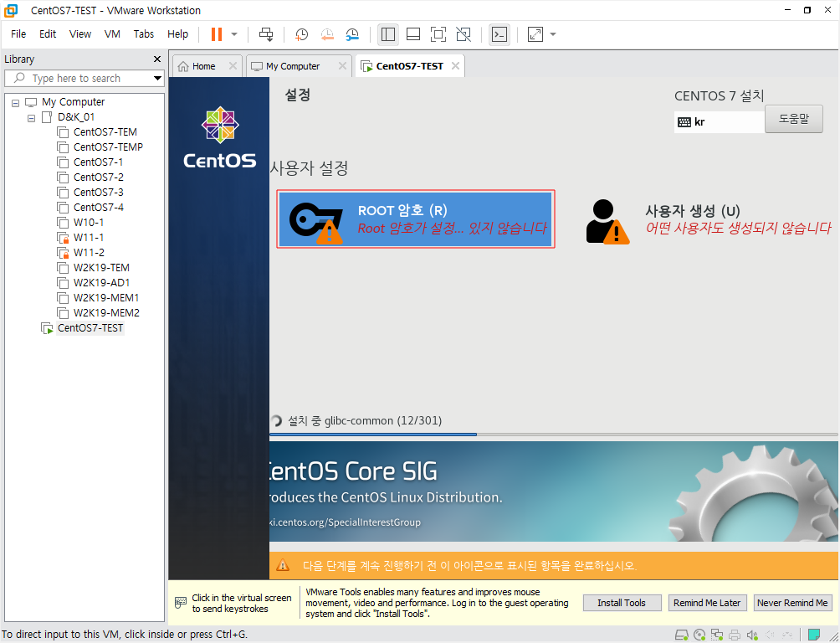Screen dimensions: 840x643
Task: Revert VM to previous snapshot
Action: click(x=327, y=34)
